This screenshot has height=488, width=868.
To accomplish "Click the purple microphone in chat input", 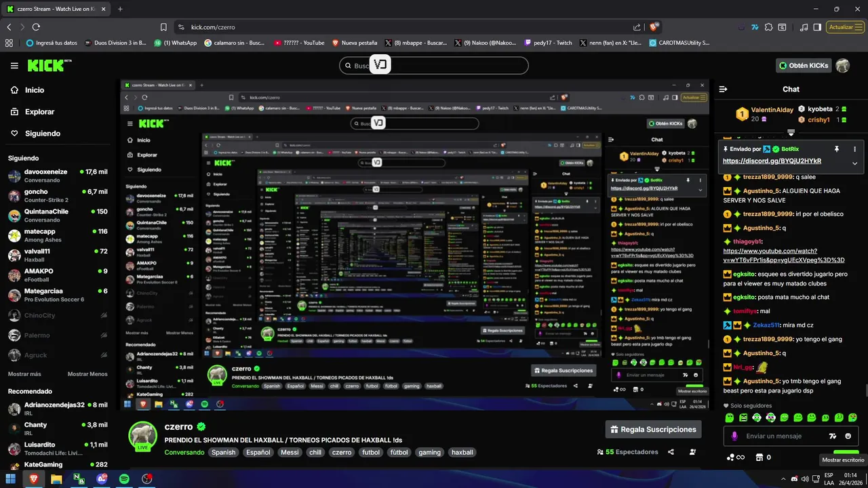I will [x=734, y=436].
